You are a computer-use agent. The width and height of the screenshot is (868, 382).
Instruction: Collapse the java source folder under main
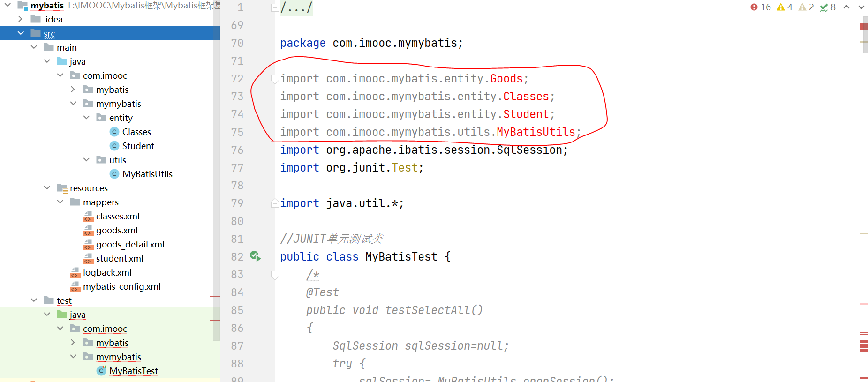(x=47, y=61)
